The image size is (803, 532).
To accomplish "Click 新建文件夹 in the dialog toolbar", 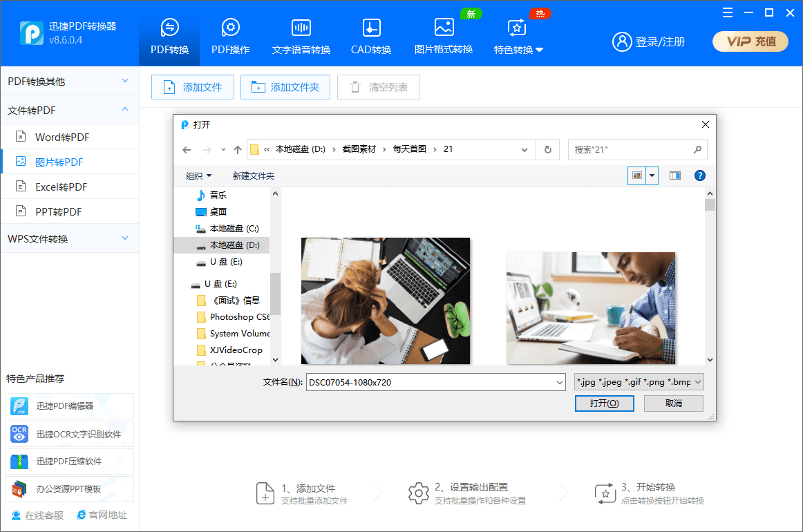I will [x=254, y=175].
